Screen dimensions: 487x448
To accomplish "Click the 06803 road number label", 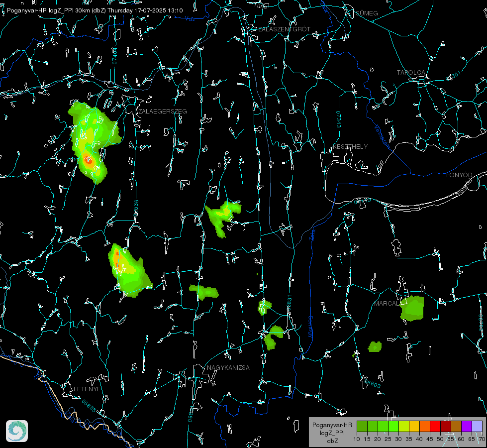I will pos(373,384).
